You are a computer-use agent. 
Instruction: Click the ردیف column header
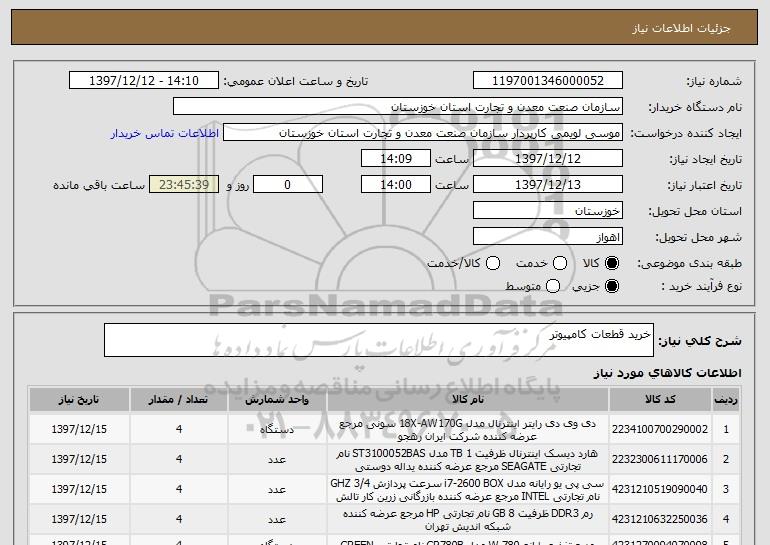726,400
